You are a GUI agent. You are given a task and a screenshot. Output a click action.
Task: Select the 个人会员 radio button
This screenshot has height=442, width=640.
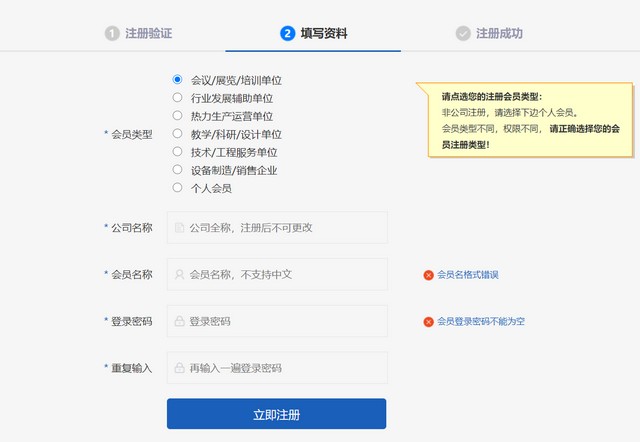[x=177, y=187]
